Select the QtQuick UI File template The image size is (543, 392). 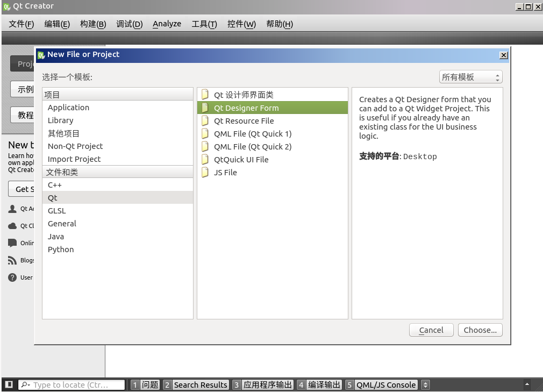click(273, 159)
